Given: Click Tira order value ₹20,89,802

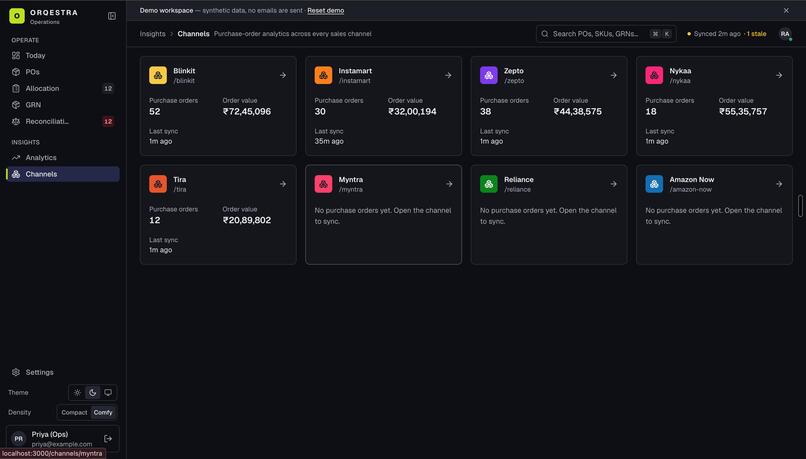Looking at the screenshot, I should [247, 220].
